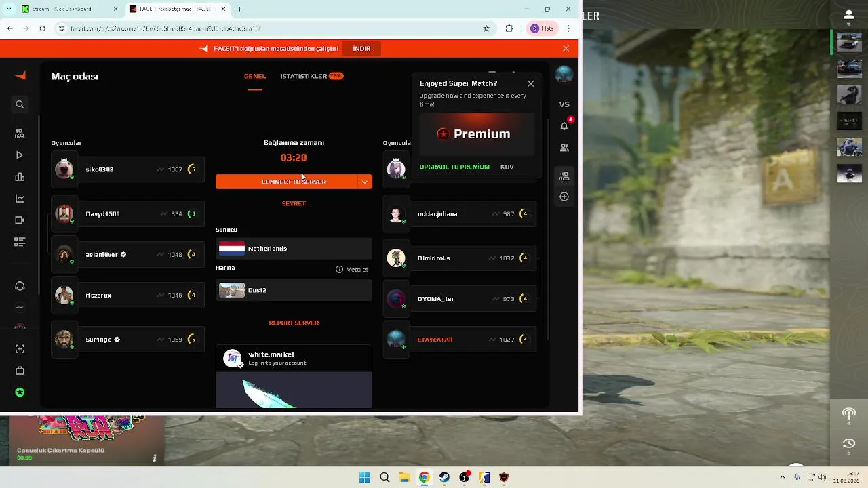868x488 pixels.
Task: Click REPORT SERVER link
Action: click(x=294, y=323)
